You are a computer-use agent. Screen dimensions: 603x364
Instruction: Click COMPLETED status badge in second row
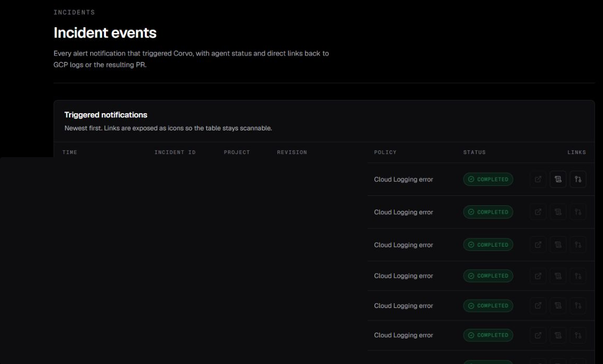pyautogui.click(x=488, y=212)
